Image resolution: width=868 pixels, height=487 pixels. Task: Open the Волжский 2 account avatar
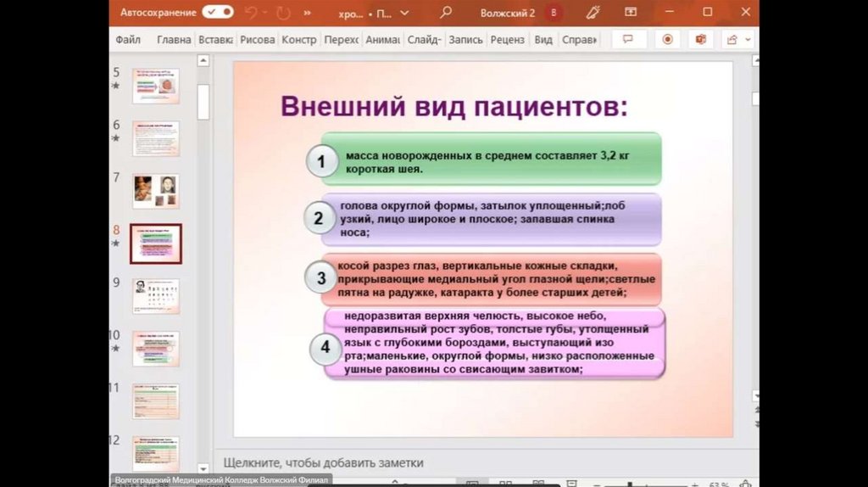553,12
